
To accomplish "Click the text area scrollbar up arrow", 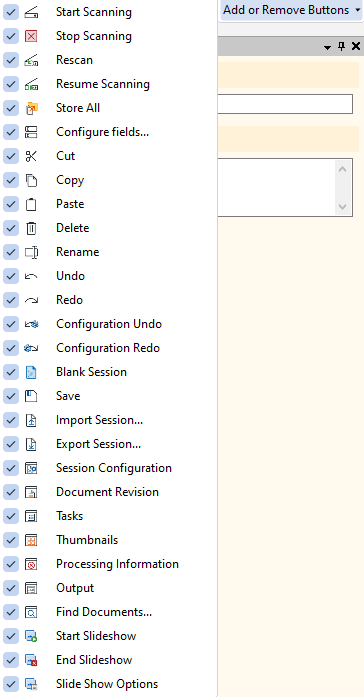I will click(x=342, y=169).
